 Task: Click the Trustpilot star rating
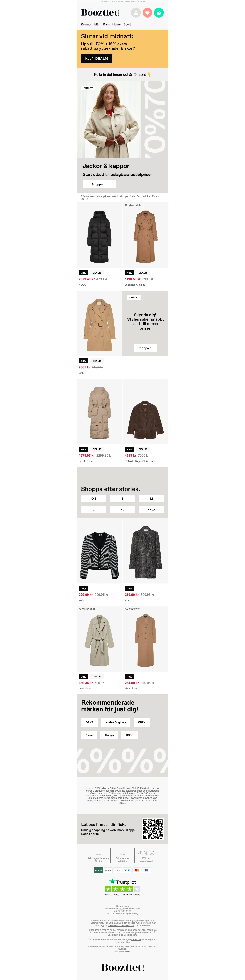[122, 889]
